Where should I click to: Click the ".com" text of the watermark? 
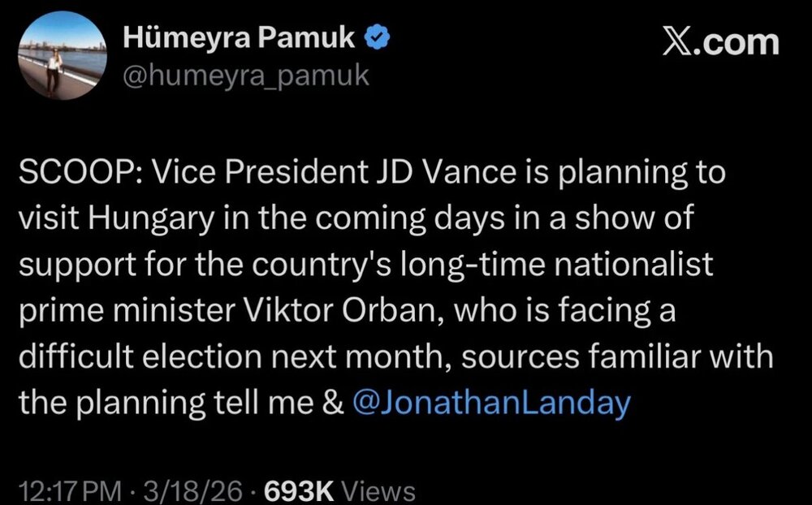741,41
